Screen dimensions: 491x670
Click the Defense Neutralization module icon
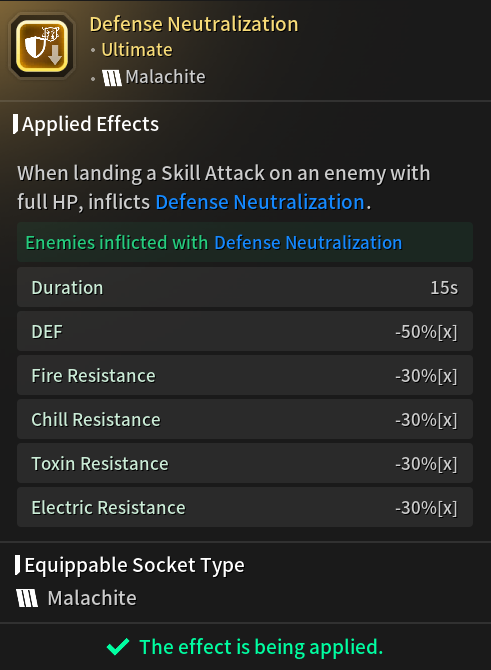click(x=42, y=46)
